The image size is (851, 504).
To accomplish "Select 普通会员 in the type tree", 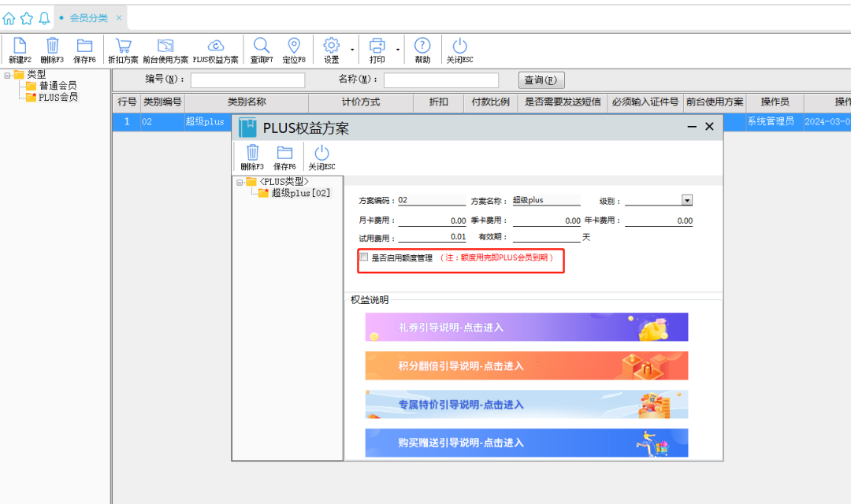I will 58,86.
